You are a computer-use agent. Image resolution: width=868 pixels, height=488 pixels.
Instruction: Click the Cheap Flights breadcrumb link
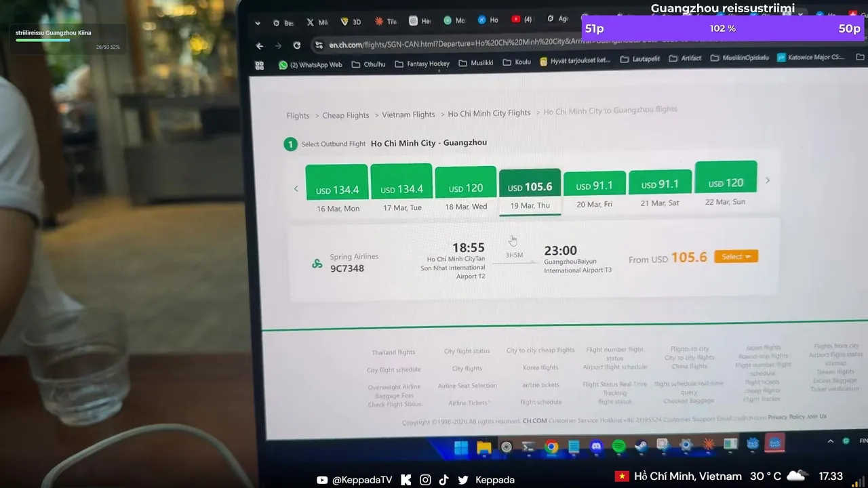pos(346,115)
